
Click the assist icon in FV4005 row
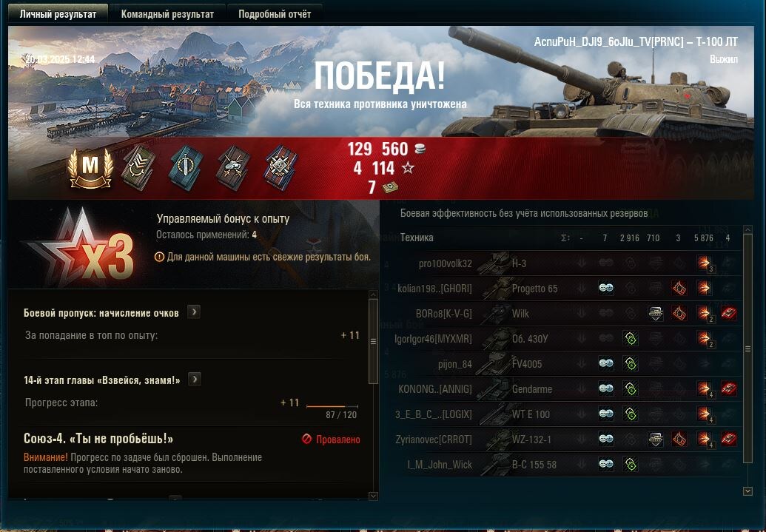coord(630,363)
